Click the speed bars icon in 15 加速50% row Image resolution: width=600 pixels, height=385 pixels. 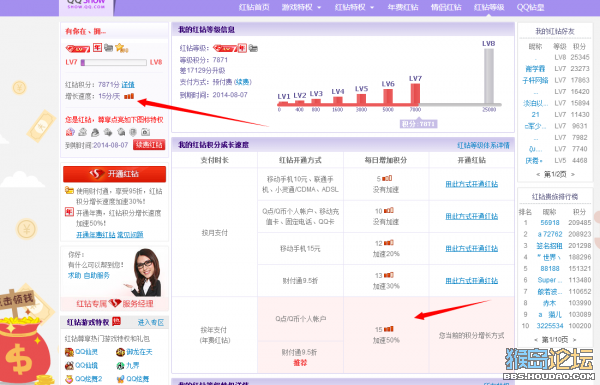pyautogui.click(x=389, y=329)
